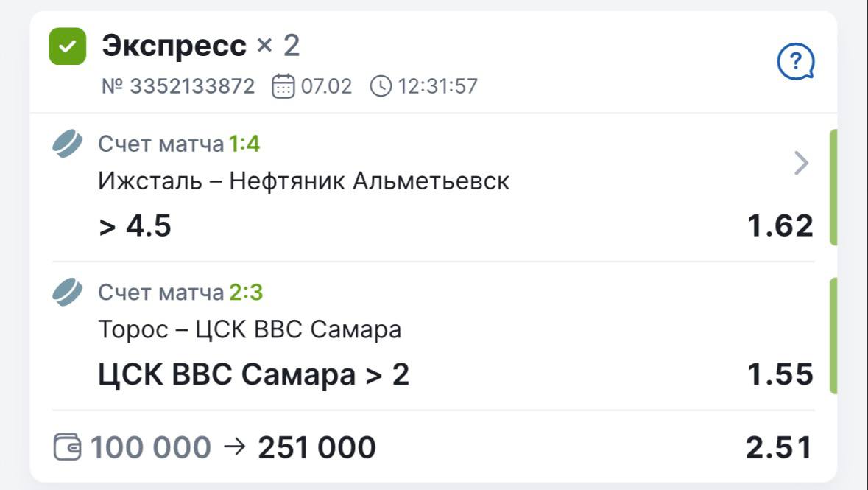Click the green score 1:4
Viewport: 868px width, 490px height.
point(244,144)
